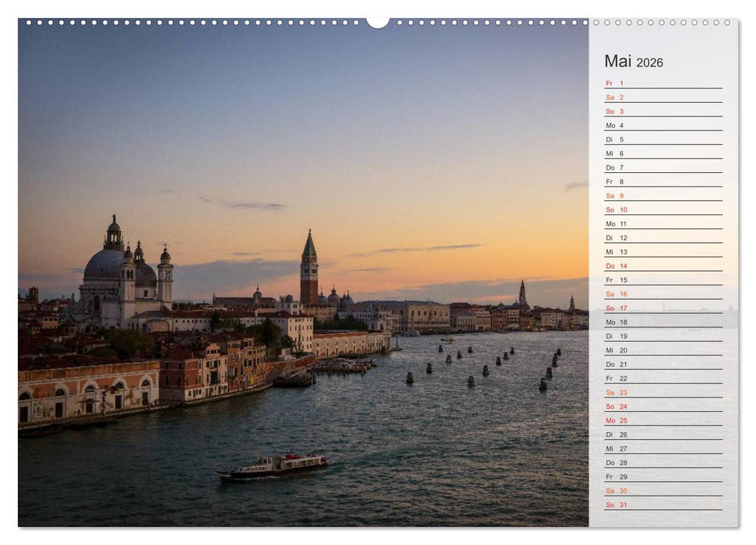Select the Mo 4 date entry
This screenshot has width=756, height=545.
click(615, 125)
